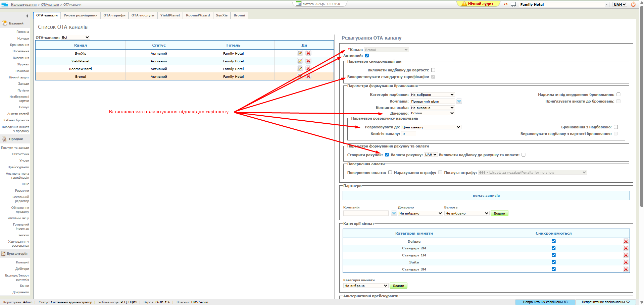Enable 'Включати надбавку до вартості' checkbox

[433, 70]
